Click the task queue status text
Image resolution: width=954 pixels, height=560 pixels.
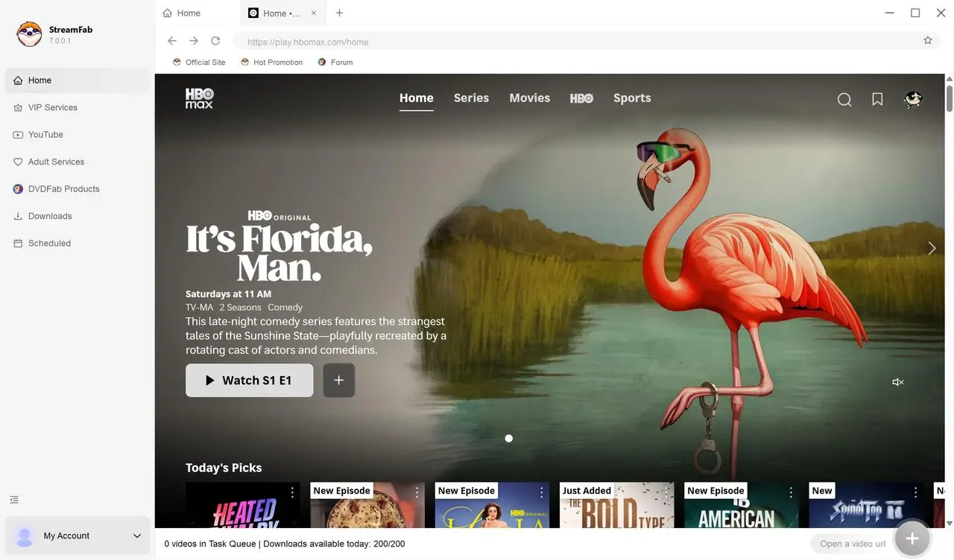tap(285, 544)
